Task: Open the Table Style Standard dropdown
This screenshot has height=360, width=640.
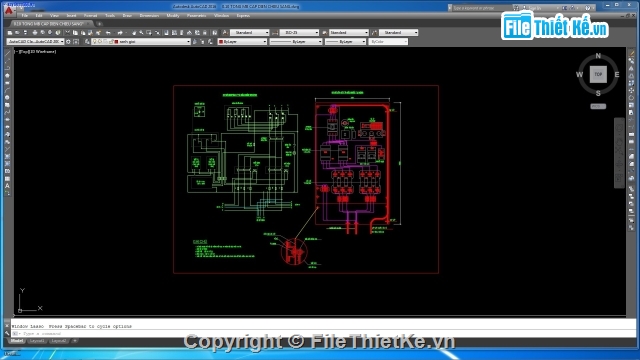Action: pyautogui.click(x=349, y=32)
